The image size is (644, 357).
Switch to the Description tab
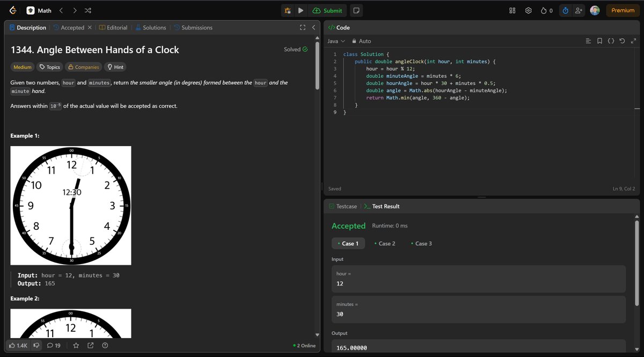pos(28,27)
